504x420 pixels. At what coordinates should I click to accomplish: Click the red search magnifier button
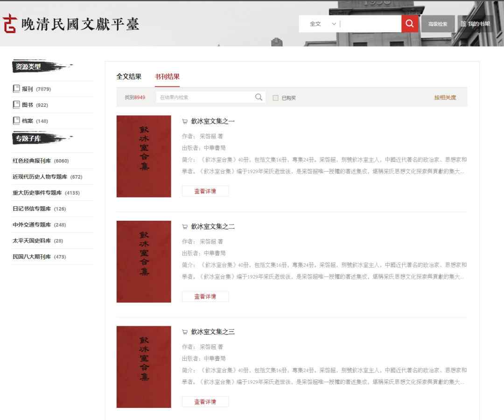(409, 24)
